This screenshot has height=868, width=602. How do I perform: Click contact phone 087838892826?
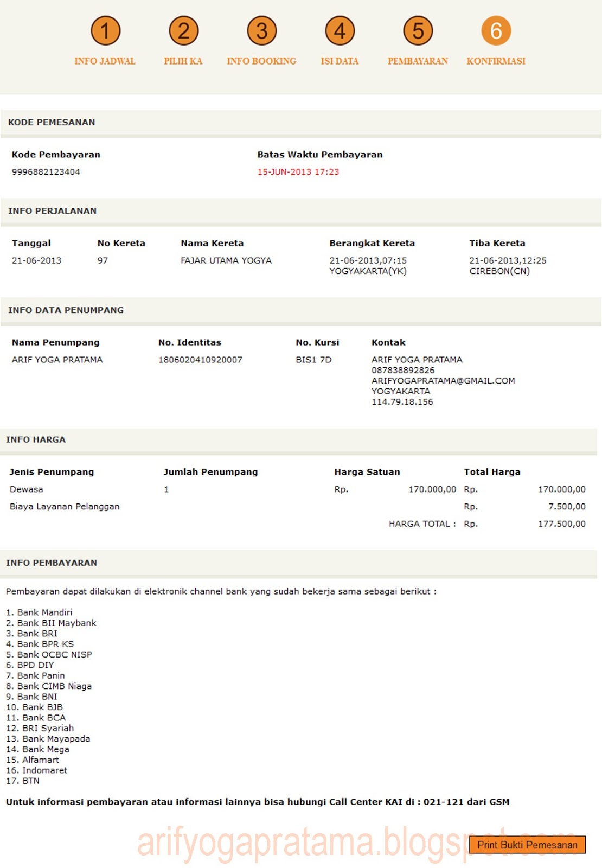click(403, 371)
